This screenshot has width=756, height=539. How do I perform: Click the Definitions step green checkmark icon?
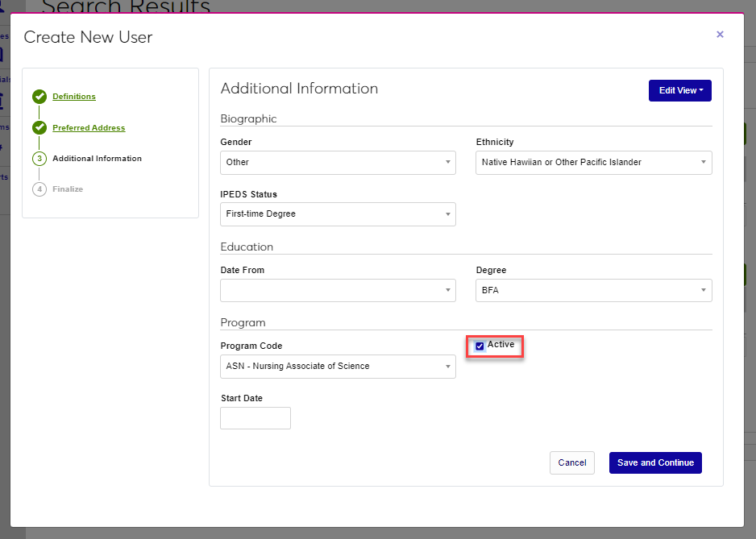click(x=39, y=97)
